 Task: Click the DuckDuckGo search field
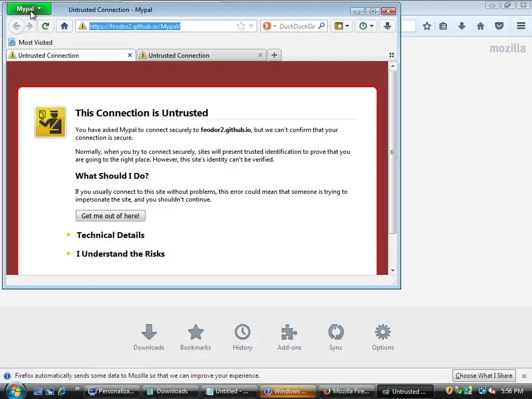click(297, 26)
